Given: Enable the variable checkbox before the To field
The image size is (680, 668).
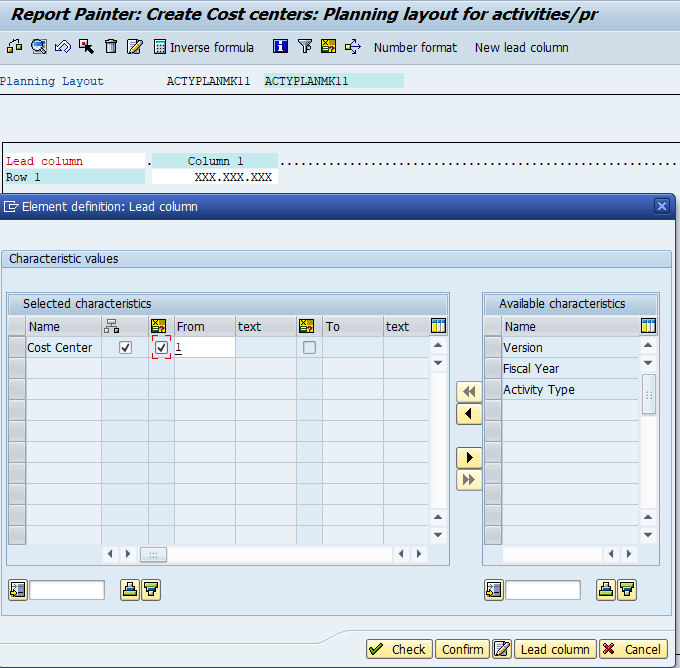Looking at the screenshot, I should (x=309, y=348).
